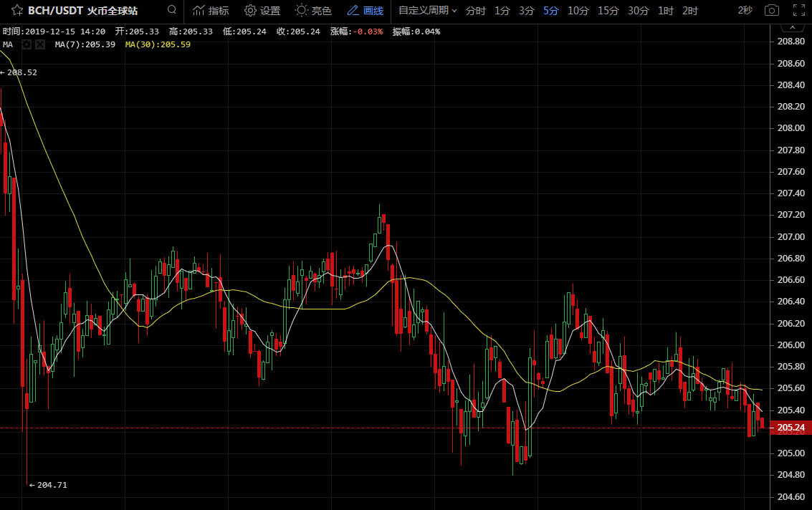
Task: Select the 15分 period tab
Action: 608,10
